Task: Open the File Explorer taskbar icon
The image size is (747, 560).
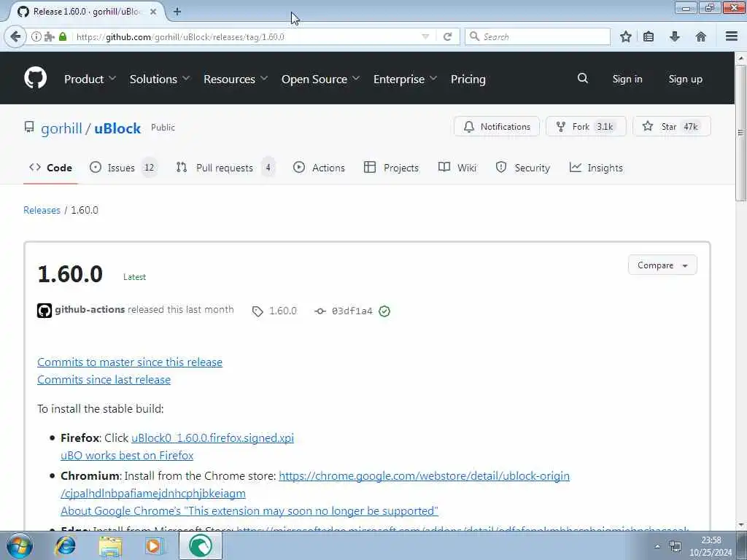Action: click(x=111, y=545)
